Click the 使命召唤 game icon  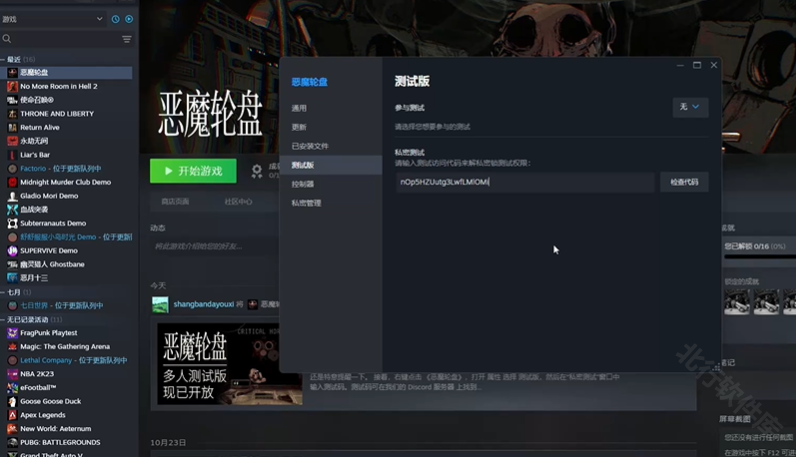12,100
